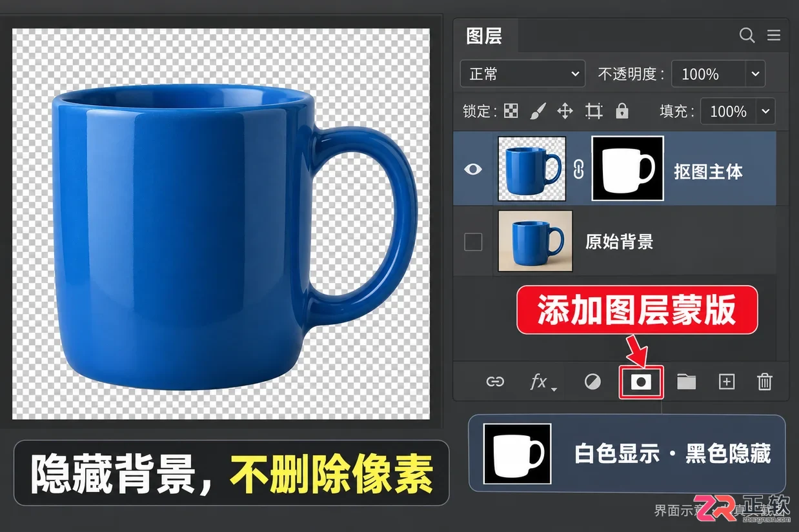Toggle prevent artboard auto-nesting lock icon

coord(594,111)
